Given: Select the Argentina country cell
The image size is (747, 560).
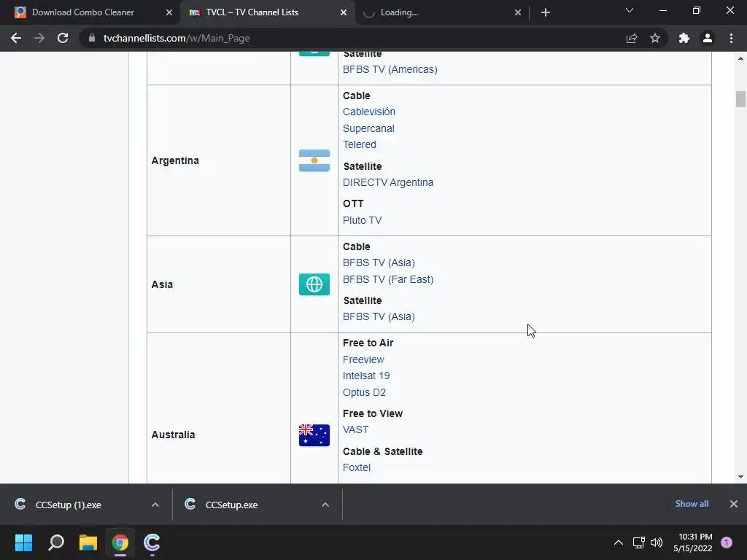Looking at the screenshot, I should 219,160.
